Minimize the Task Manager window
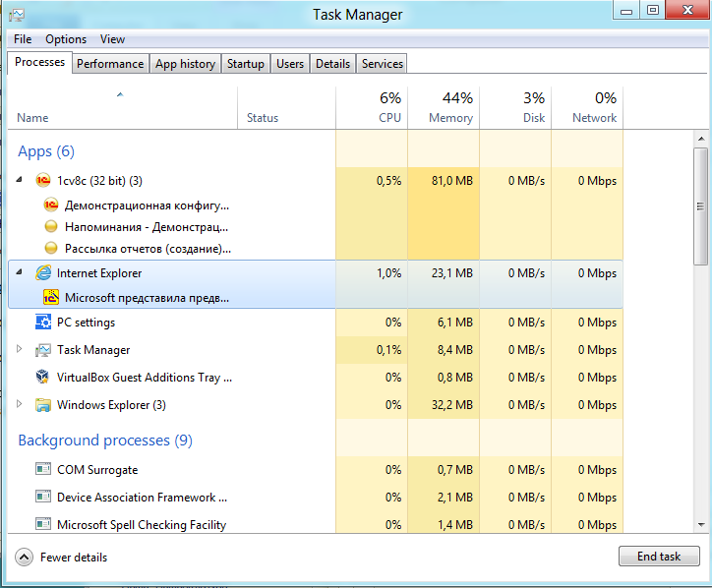The image size is (712, 588). pyautogui.click(x=626, y=11)
